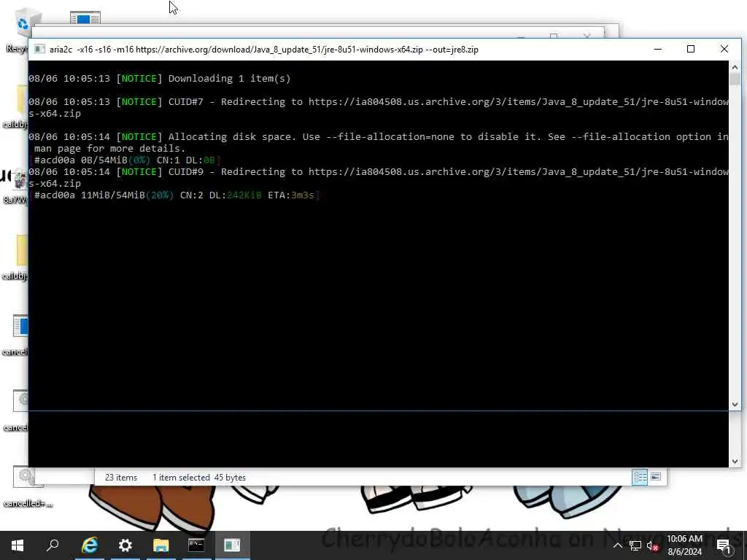This screenshot has height=560, width=747.
Task: Open Settings gear in taskbar
Action: coord(125,545)
